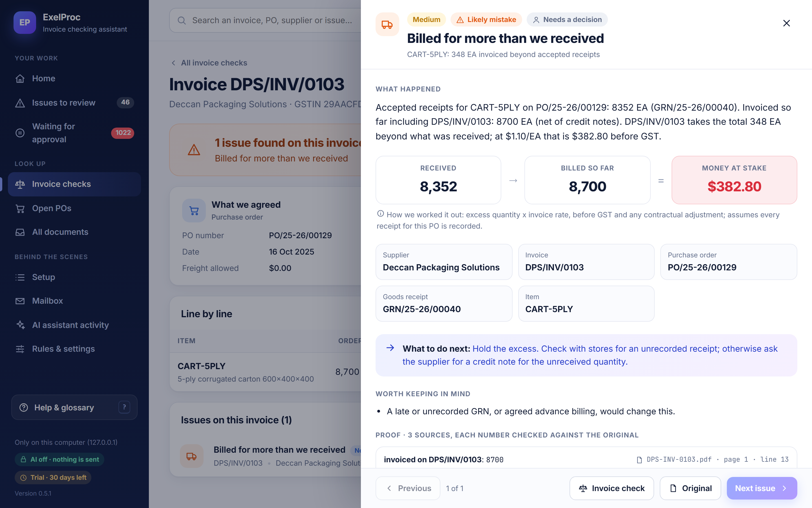Open Issues to review in sidebar
Viewport: 812px width, 508px height.
pyautogui.click(x=74, y=102)
